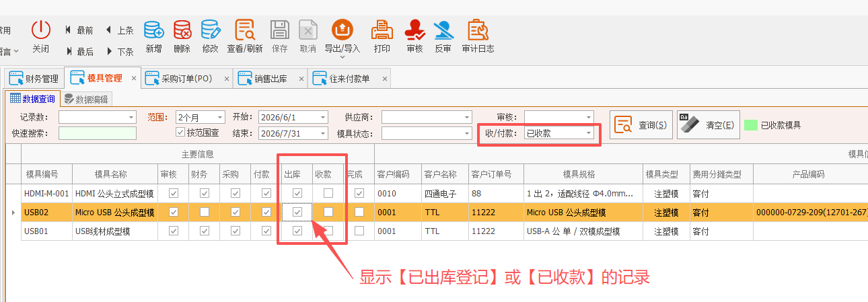Toggle 完成 checkbox in HDMI-M-001 row

click(359, 193)
